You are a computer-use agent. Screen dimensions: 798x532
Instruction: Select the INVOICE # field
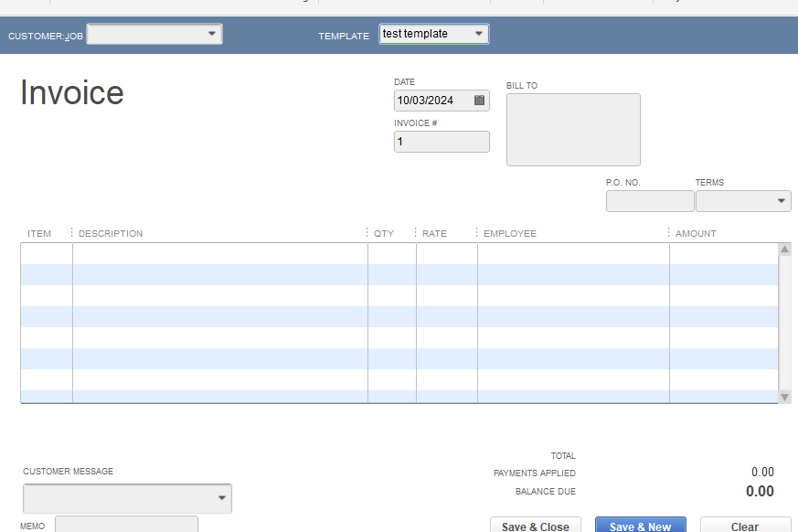[x=442, y=142]
